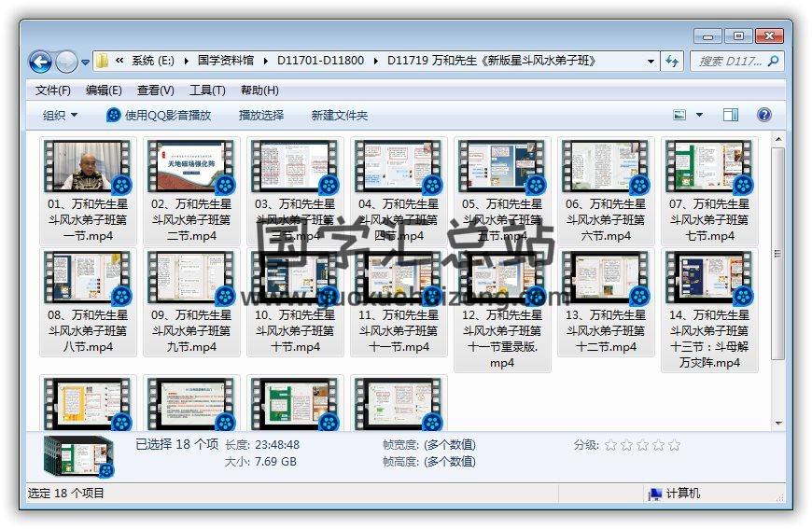This screenshot has width=812, height=529.
Task: Open the 文件(F) menu
Action: (x=53, y=90)
